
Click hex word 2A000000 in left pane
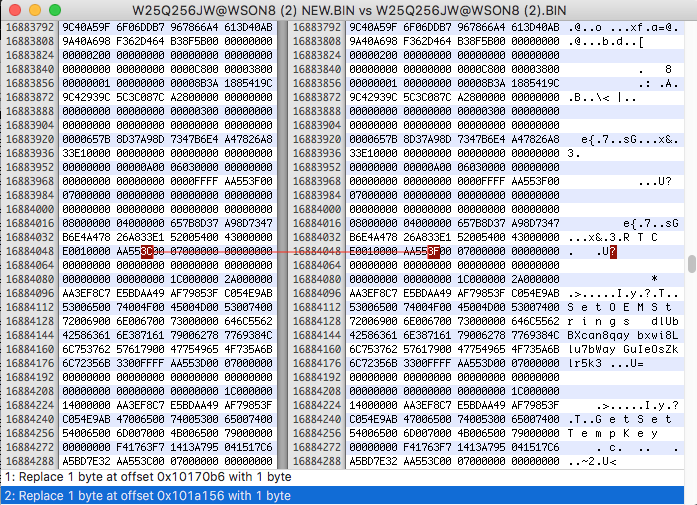pos(248,279)
